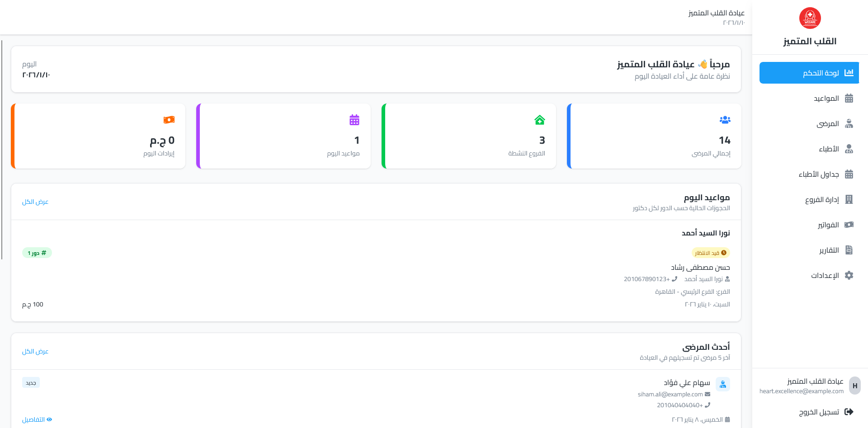The image size is (868, 428).
Task: Select لوحة التحكم in the sidebar menu
Action: (809, 72)
